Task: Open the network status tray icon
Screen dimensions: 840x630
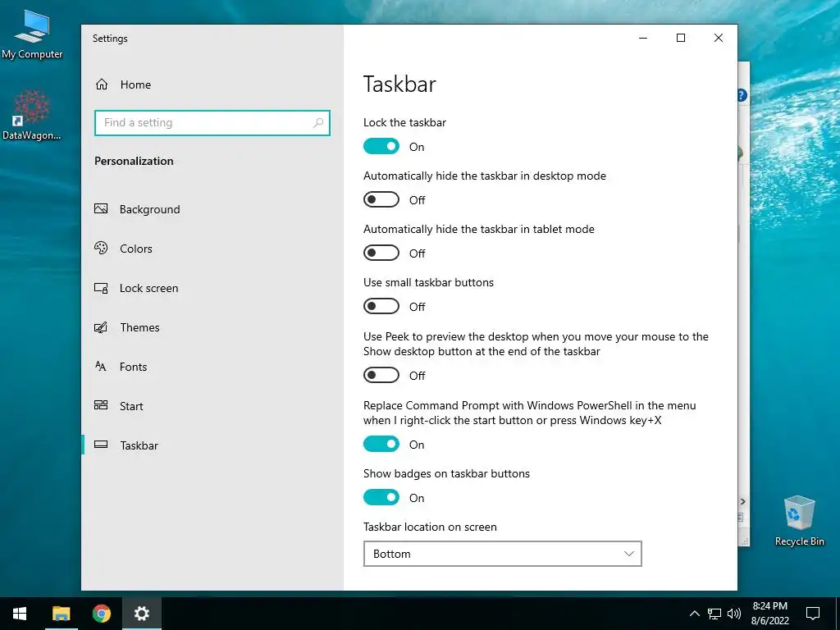Action: click(x=714, y=614)
